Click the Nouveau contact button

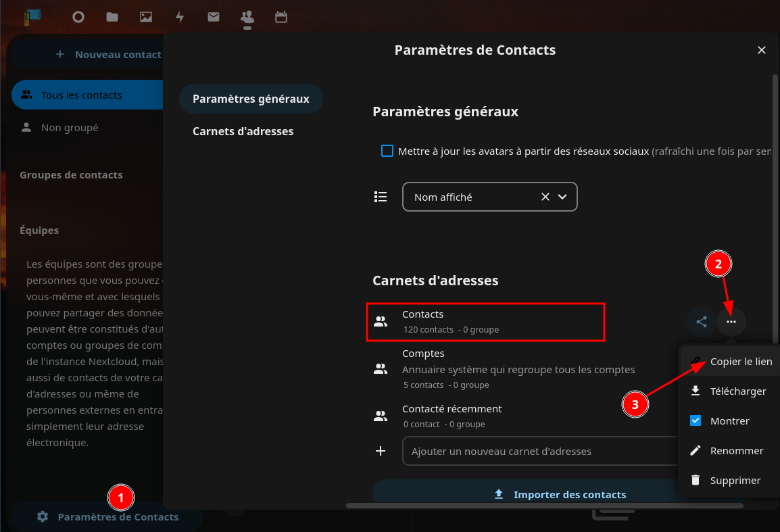pos(108,54)
